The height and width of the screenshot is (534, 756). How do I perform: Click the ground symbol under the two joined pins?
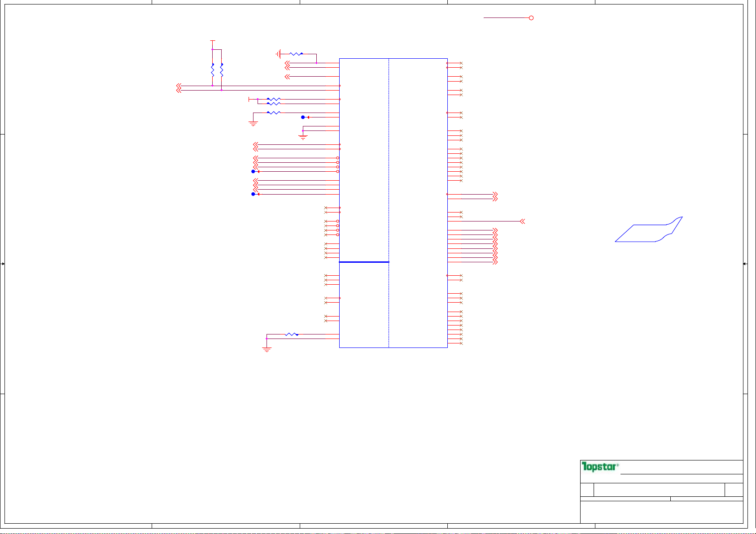point(303,137)
